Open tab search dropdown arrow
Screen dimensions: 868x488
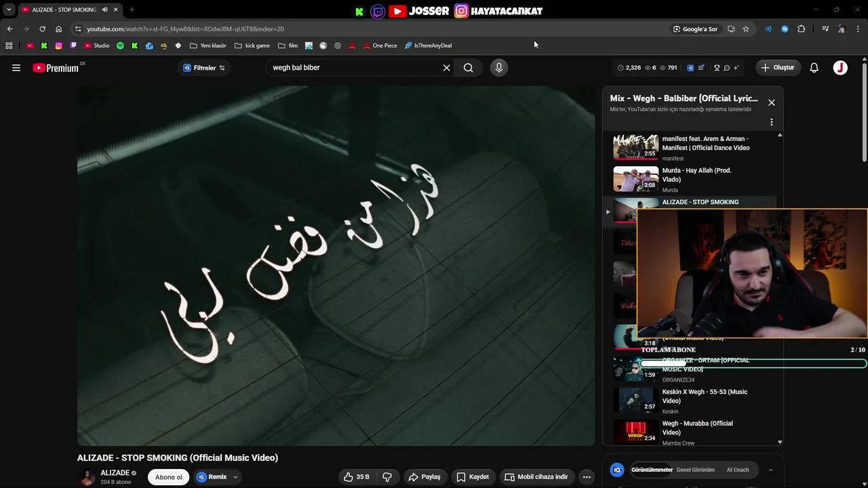pyautogui.click(x=9, y=9)
